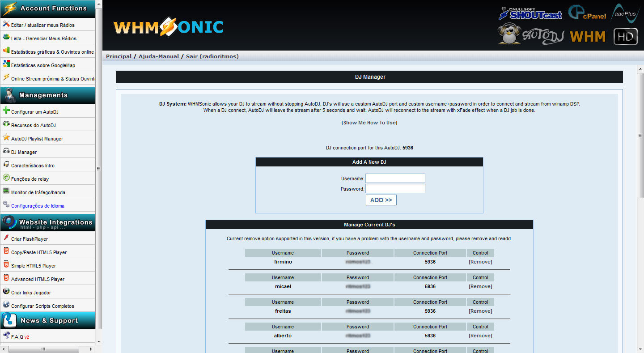644x353 pixels.
Task: Click the monitor icon beside Monitor de tráfego/banda
Action: [6, 191]
